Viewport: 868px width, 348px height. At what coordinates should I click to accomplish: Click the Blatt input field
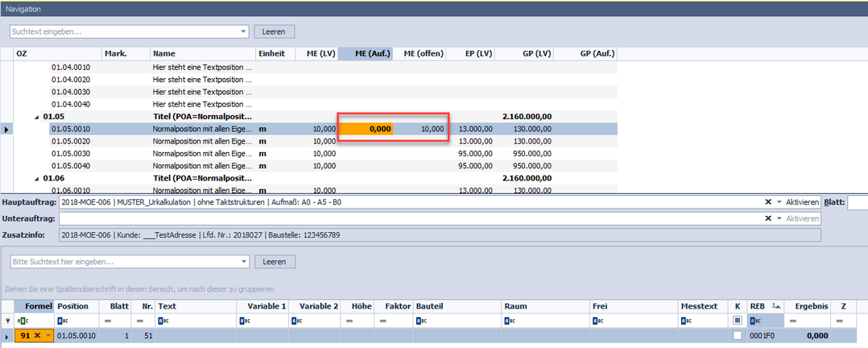coord(857,202)
